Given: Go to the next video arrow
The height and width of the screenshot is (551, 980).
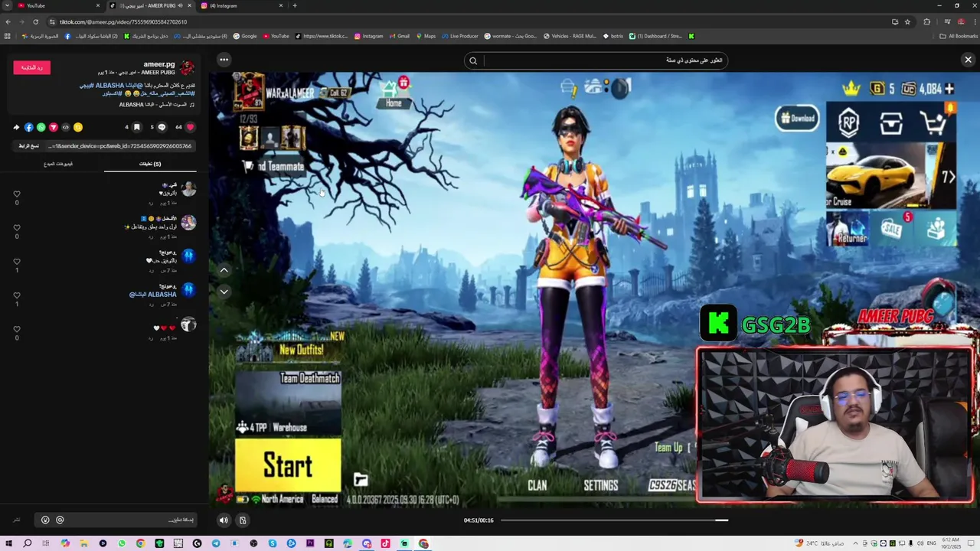Looking at the screenshot, I should point(224,292).
